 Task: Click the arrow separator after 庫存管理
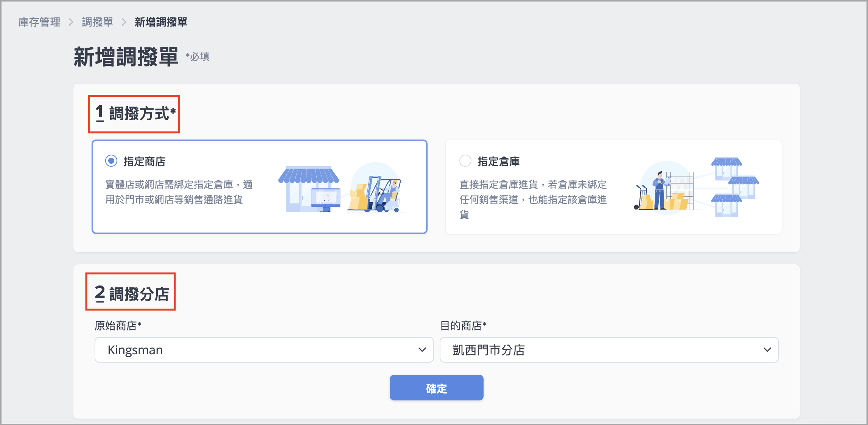71,22
